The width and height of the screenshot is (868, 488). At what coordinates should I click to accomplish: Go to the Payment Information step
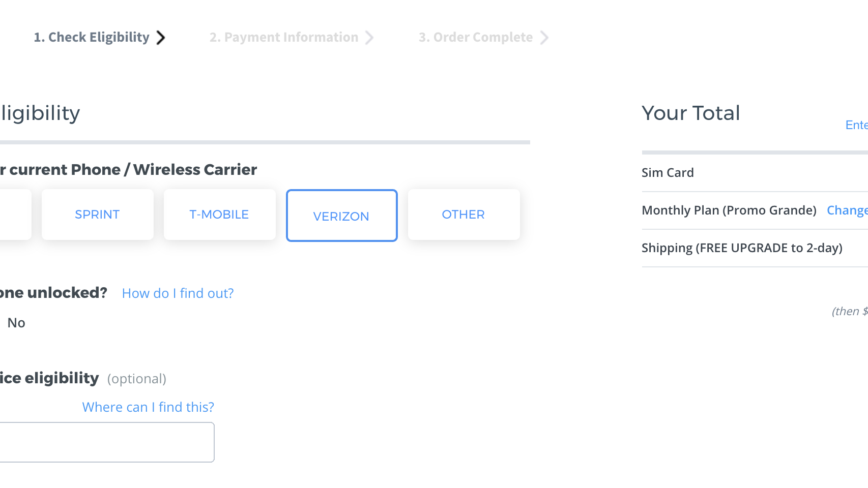(284, 38)
